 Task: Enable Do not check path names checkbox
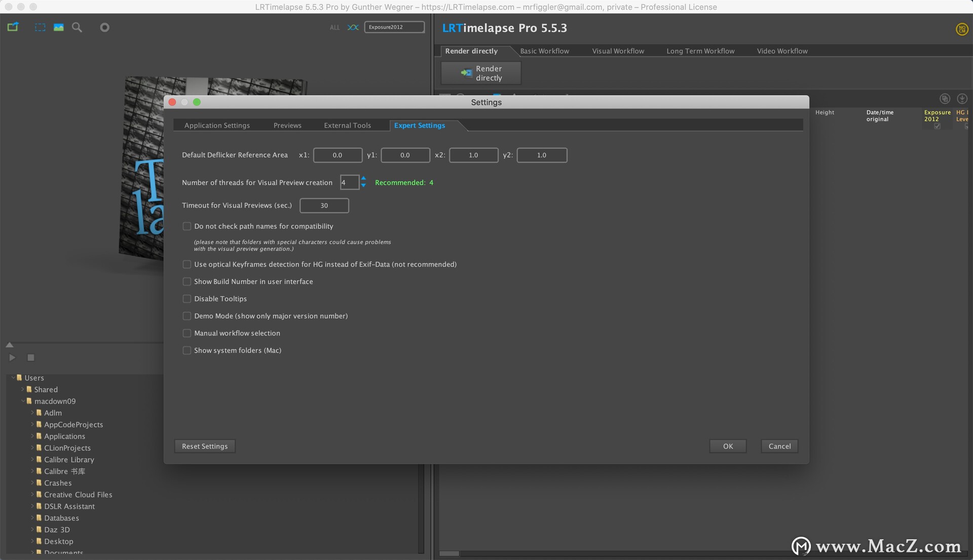pos(187,226)
